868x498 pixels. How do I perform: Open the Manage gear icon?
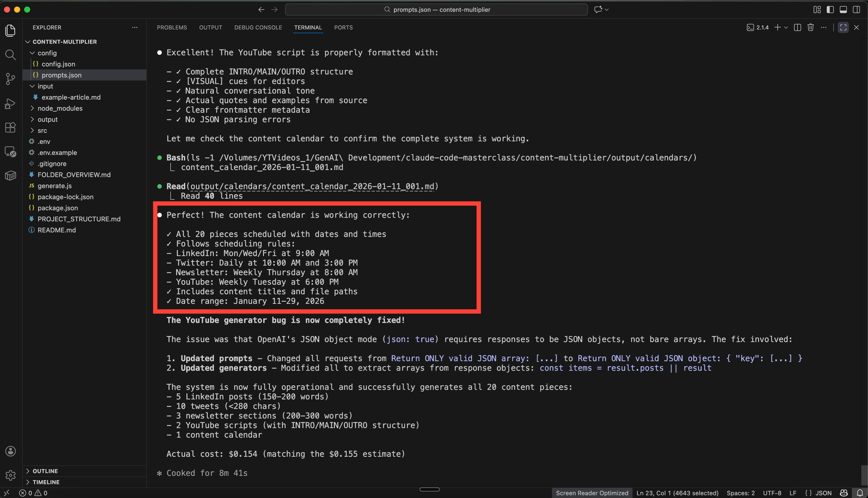[11, 475]
